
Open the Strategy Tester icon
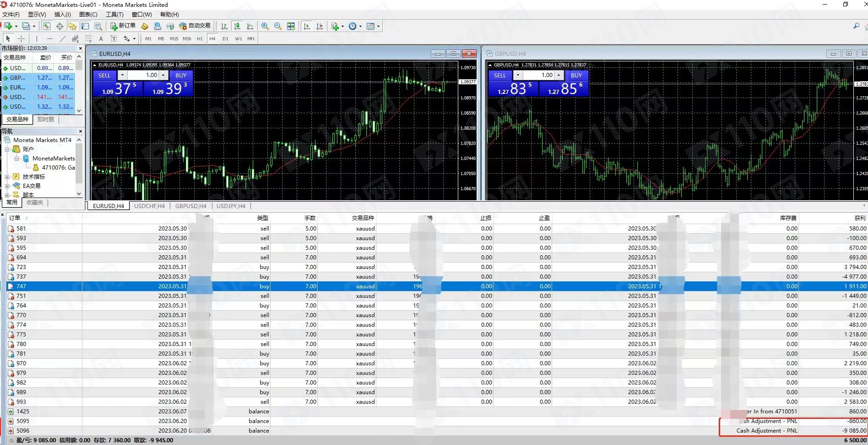98,26
